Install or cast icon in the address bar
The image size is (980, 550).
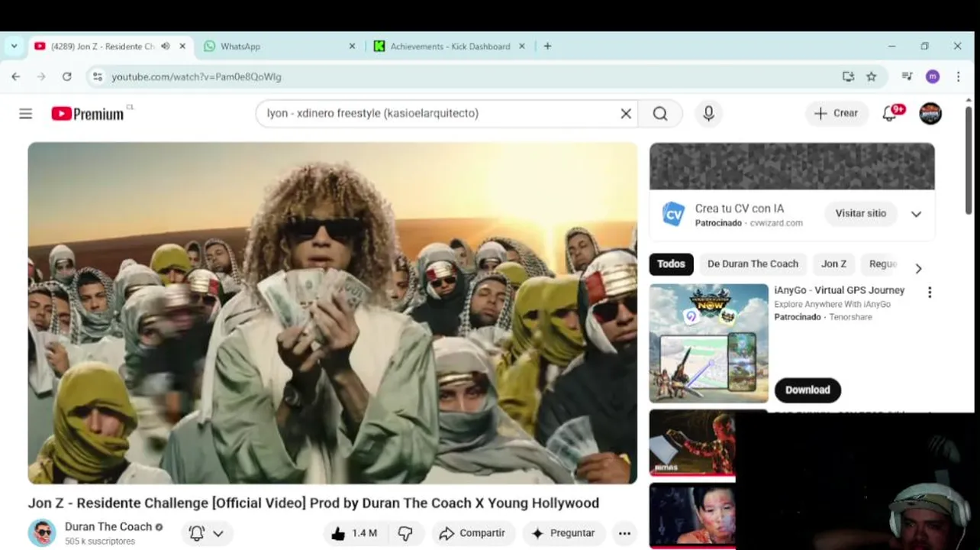848,76
